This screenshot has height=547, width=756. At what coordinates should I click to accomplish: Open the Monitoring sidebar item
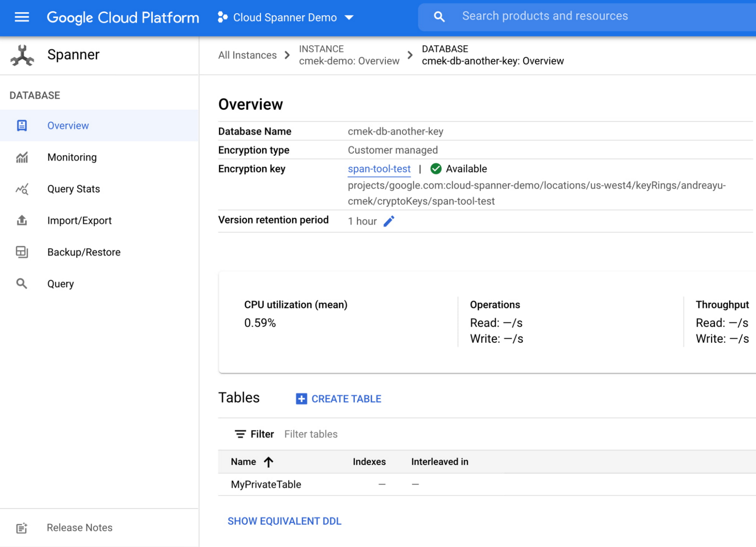(x=99, y=157)
